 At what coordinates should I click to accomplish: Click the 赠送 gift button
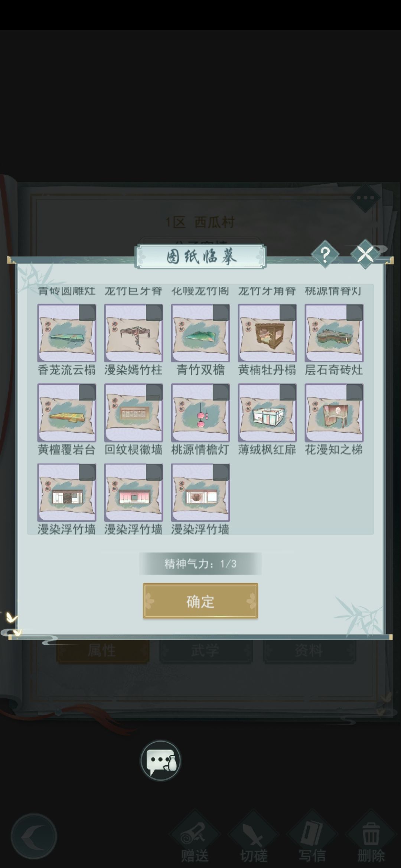pos(195,838)
